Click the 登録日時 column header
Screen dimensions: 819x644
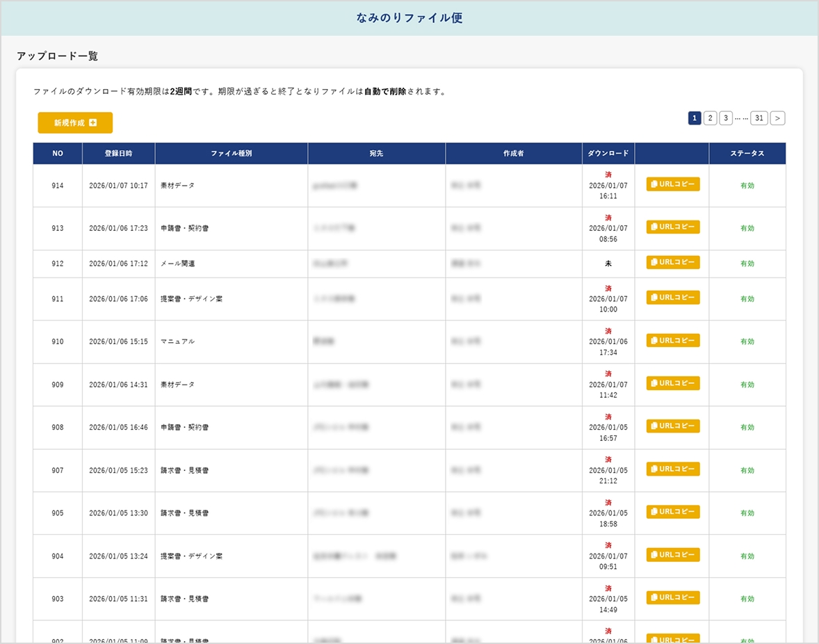118,154
